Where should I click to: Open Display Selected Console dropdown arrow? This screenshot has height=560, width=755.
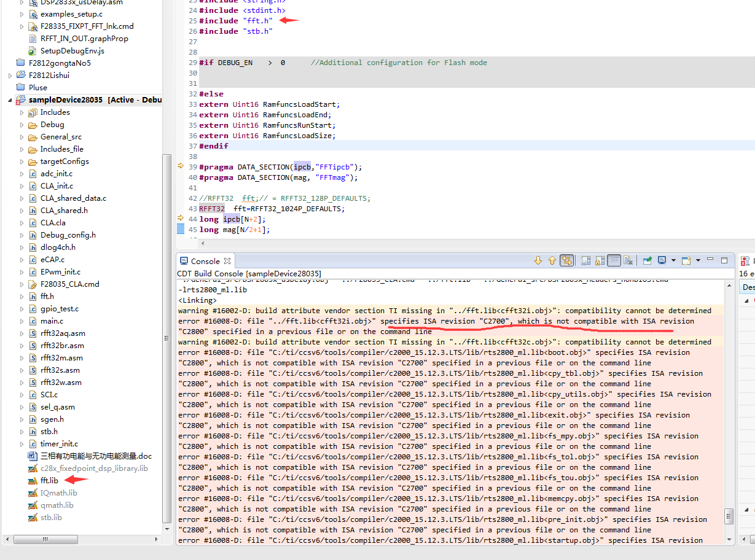coord(673,260)
